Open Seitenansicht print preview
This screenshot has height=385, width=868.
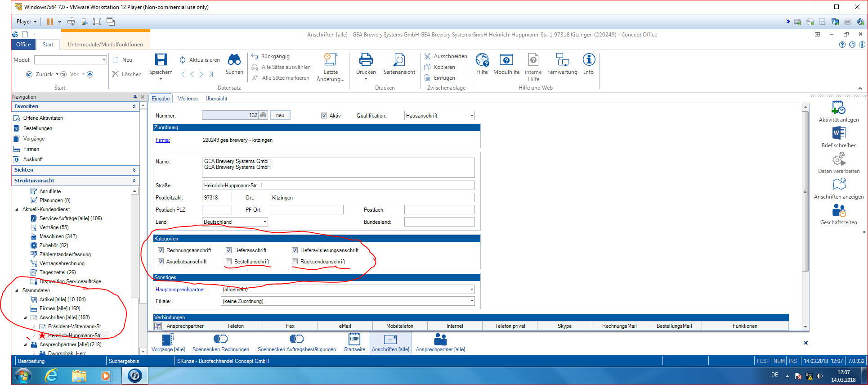(x=399, y=60)
